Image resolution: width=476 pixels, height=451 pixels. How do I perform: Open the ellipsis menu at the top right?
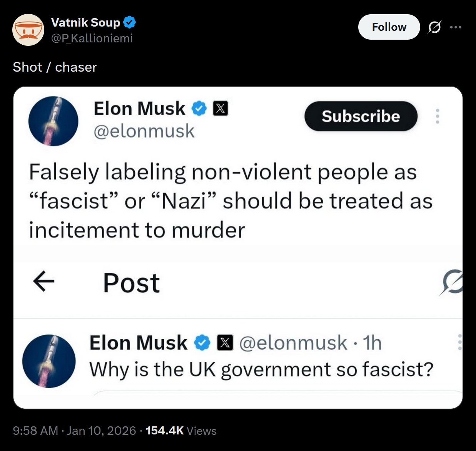456,27
